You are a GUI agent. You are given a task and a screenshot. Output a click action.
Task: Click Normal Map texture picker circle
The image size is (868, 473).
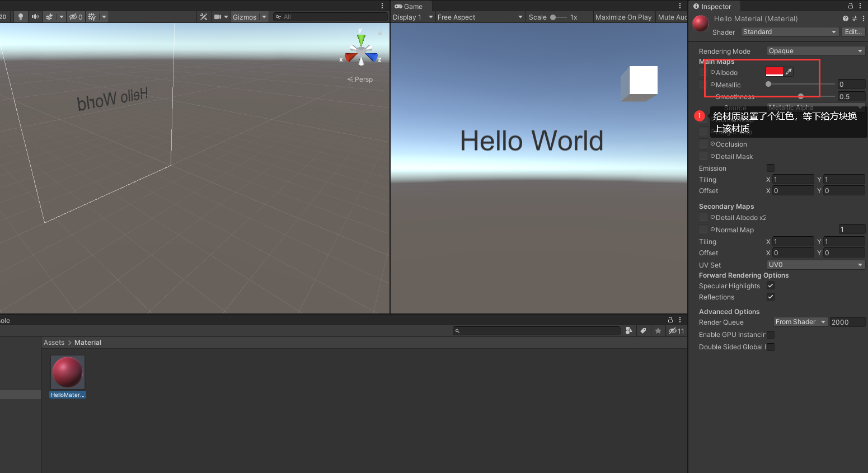pos(712,230)
